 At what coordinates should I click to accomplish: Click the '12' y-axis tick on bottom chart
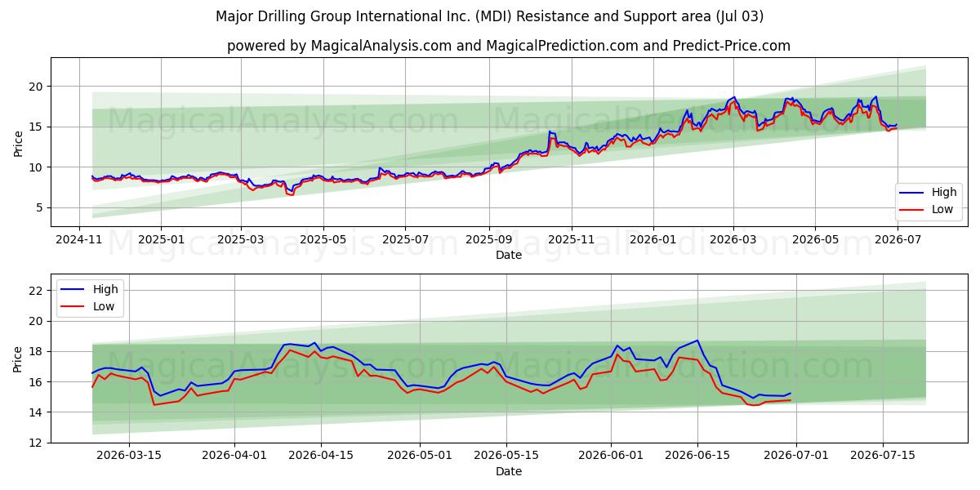(37, 443)
